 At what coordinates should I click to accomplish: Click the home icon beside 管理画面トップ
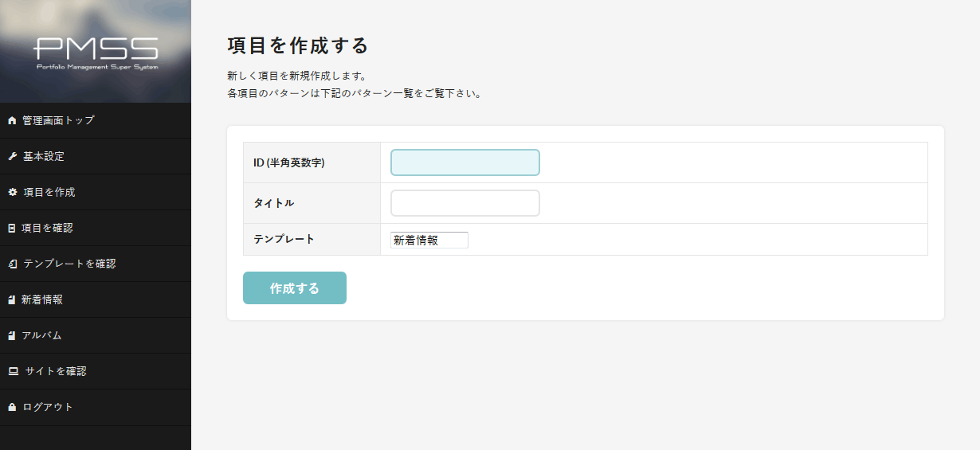pos(12,120)
